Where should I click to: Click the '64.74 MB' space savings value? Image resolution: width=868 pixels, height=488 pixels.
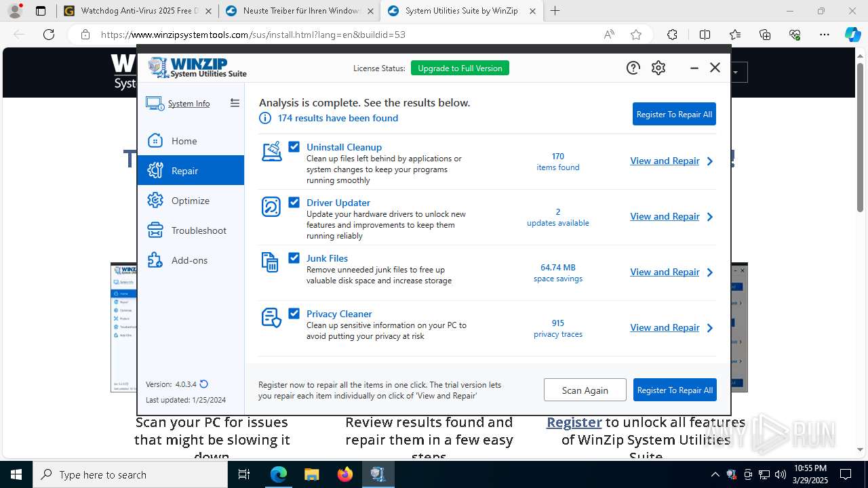coord(558,268)
